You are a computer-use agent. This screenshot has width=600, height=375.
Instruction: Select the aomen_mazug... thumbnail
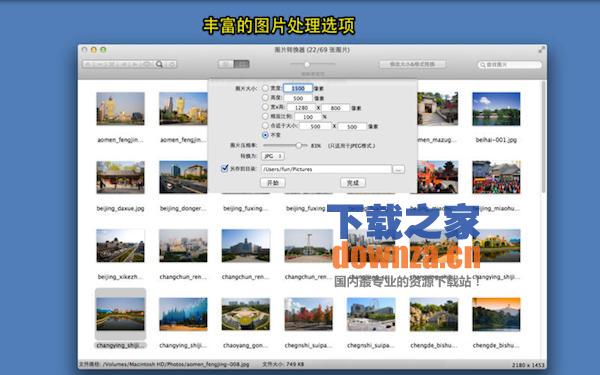437,109
